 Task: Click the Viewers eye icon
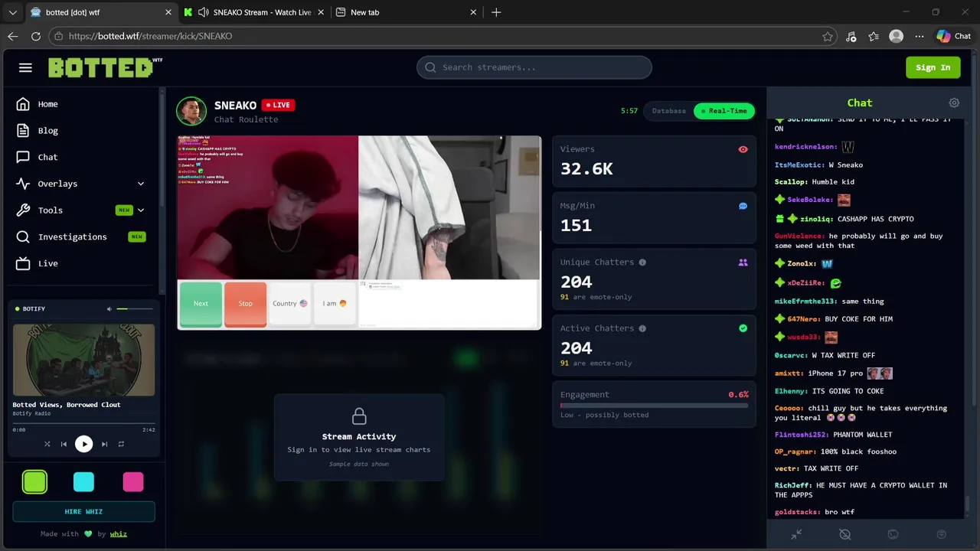coord(743,149)
